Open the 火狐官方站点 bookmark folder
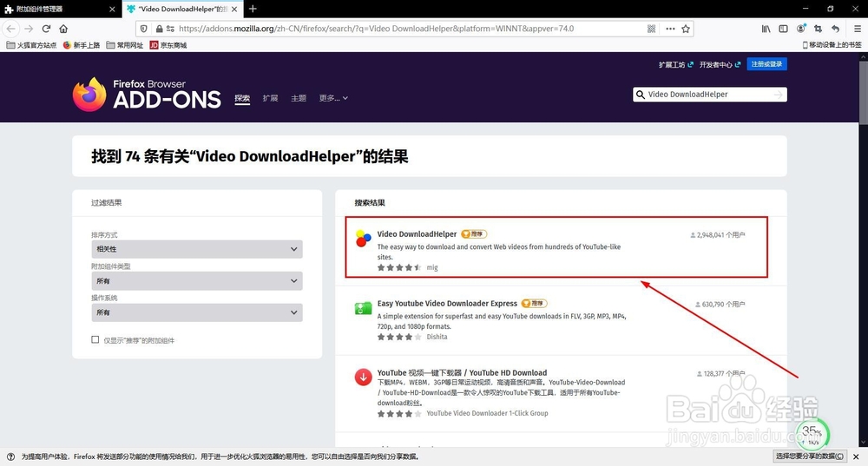 tap(31, 45)
